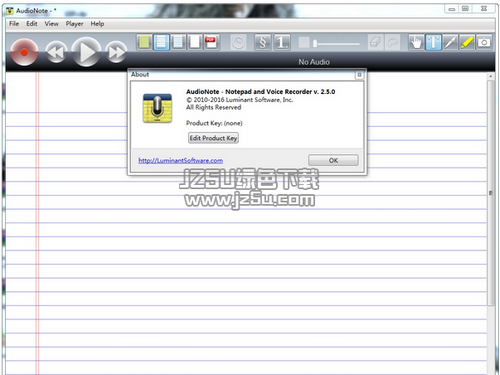Viewport: 500px width, 375px height.
Task: Click the greyed clock timestamp icon
Action: point(238,43)
